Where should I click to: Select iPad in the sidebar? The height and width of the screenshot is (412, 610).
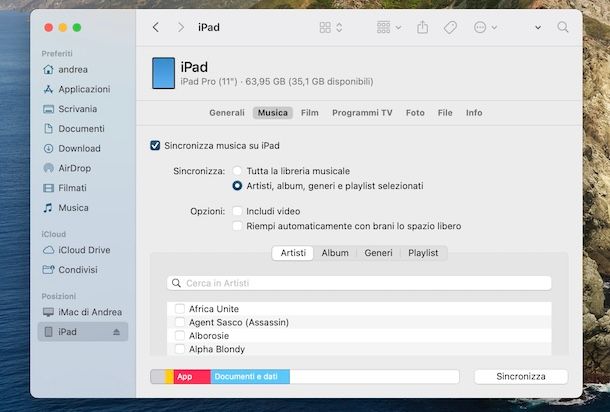82,332
